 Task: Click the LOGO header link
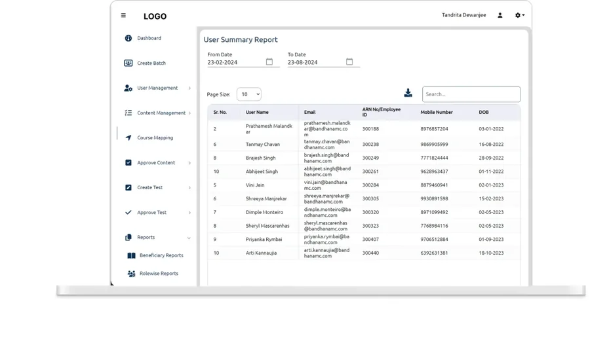(155, 16)
